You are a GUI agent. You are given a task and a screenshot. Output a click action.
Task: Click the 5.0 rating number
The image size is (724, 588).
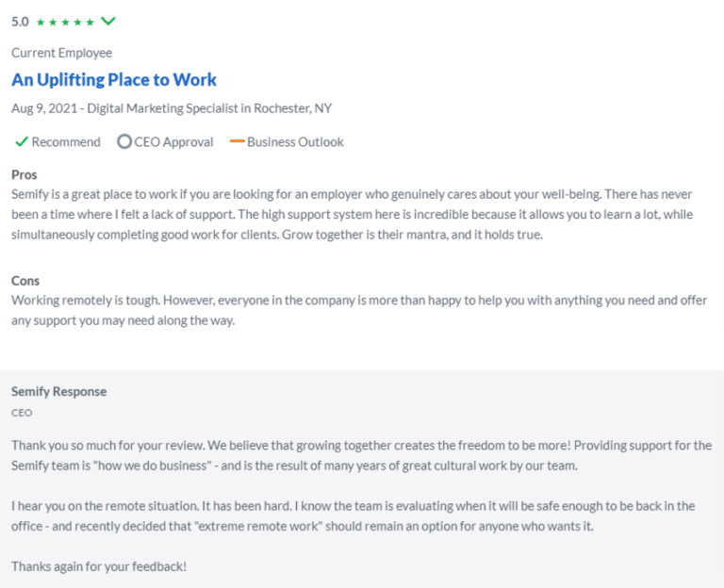21,22
